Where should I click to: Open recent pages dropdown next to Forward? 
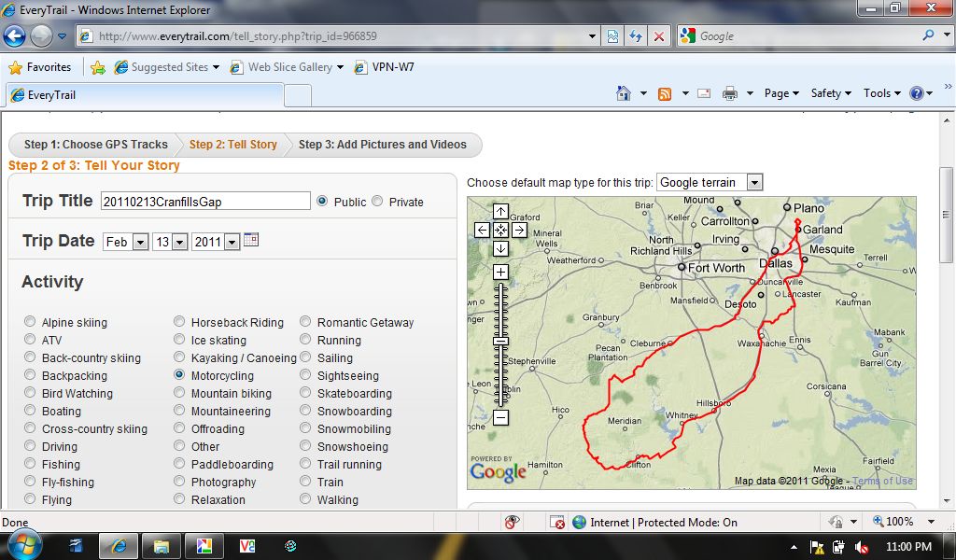coord(62,36)
